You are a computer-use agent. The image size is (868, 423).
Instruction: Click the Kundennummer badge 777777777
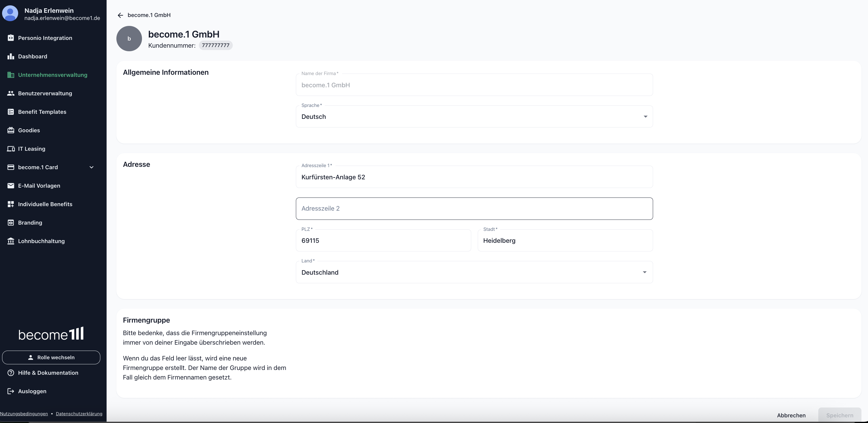coord(216,45)
